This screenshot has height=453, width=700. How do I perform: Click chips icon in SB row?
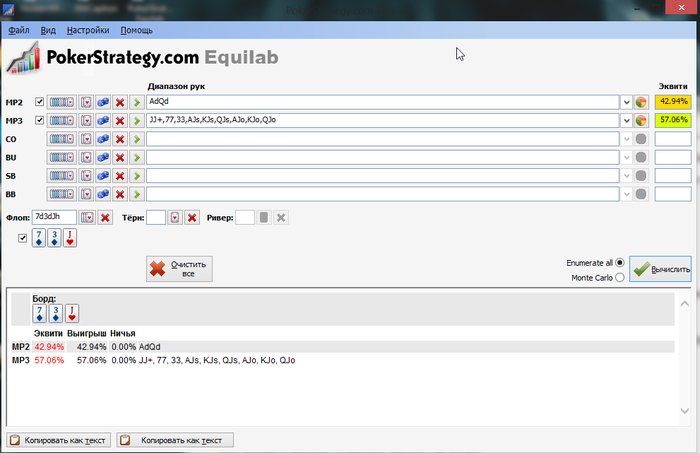(x=103, y=176)
